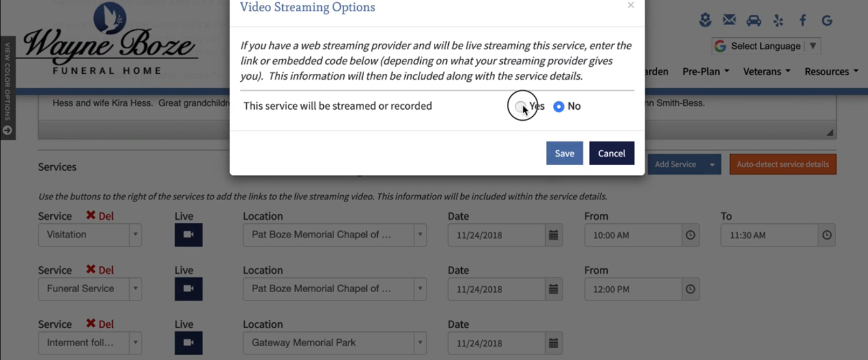
Task: Click the View Color Options side tab
Action: pos(8,87)
